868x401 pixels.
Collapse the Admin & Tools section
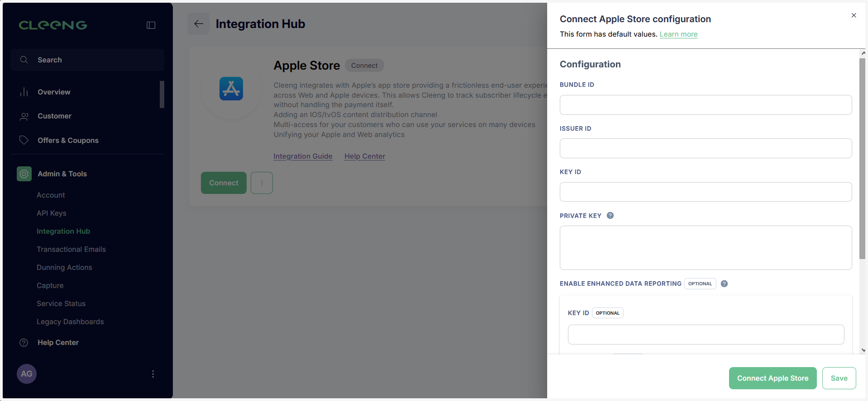tap(62, 174)
